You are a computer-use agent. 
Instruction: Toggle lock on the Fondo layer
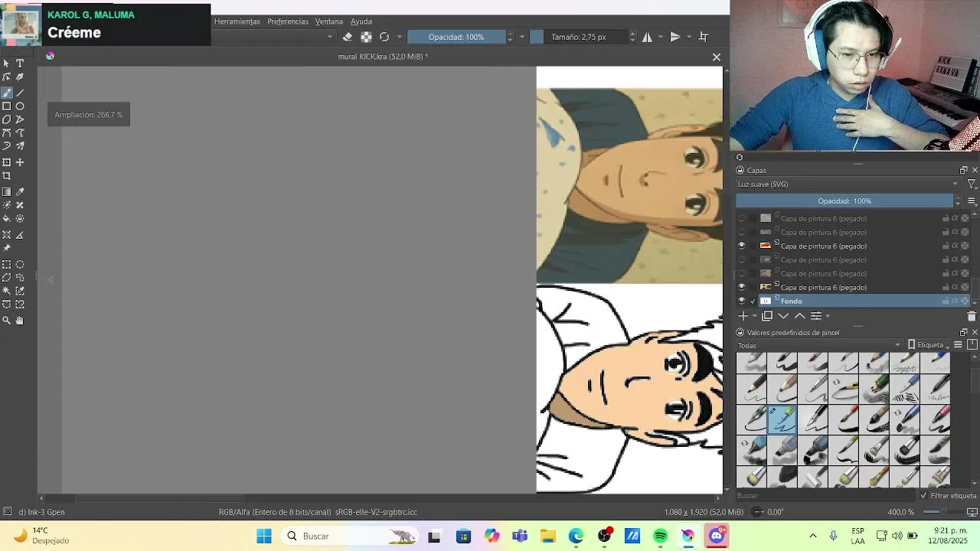(x=946, y=301)
